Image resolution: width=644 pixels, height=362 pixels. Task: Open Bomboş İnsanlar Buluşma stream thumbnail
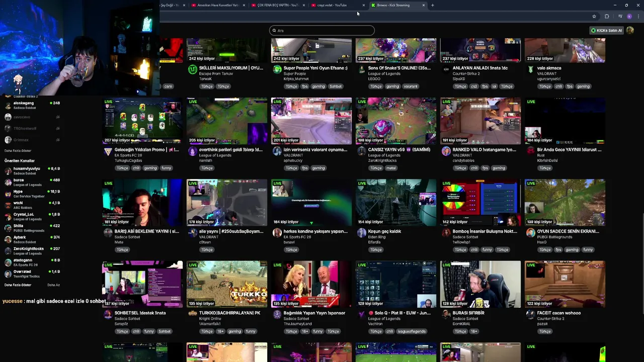(480, 202)
